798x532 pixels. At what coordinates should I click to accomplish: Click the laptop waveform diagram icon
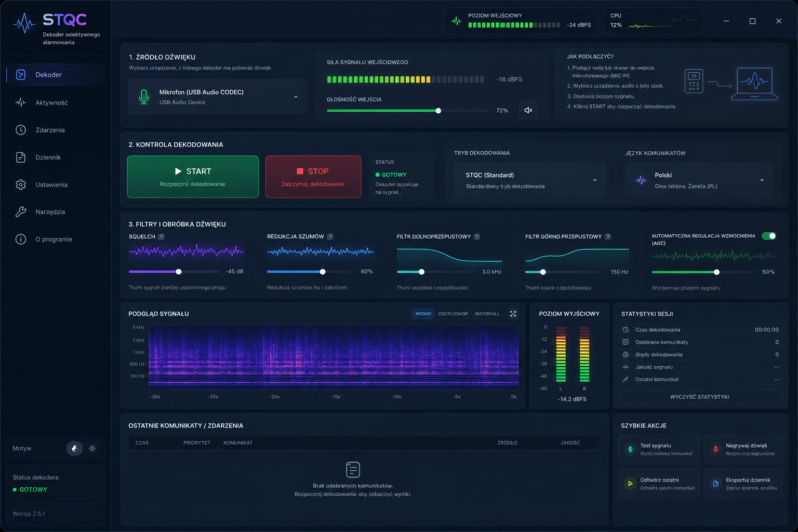pos(754,84)
